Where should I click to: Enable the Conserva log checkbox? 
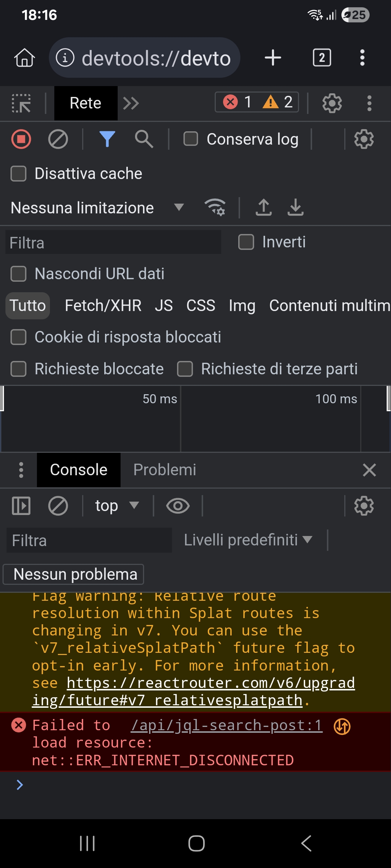[191, 139]
